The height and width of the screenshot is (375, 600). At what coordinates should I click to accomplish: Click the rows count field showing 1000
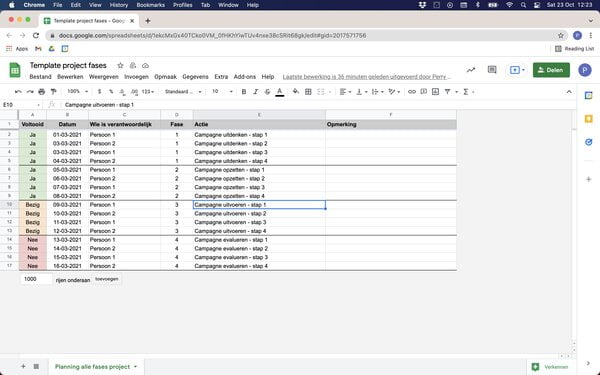pos(36,279)
